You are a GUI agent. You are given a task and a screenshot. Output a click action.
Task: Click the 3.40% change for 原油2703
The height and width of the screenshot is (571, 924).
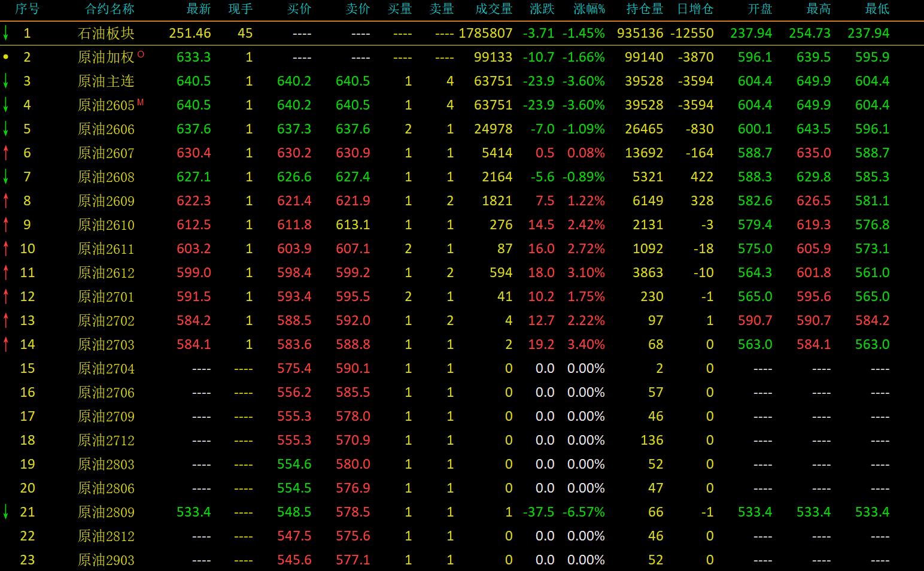click(586, 345)
